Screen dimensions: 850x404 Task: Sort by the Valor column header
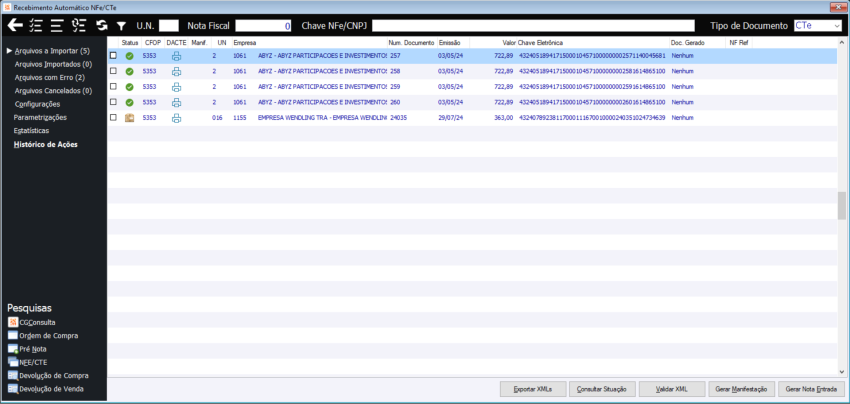click(493, 42)
